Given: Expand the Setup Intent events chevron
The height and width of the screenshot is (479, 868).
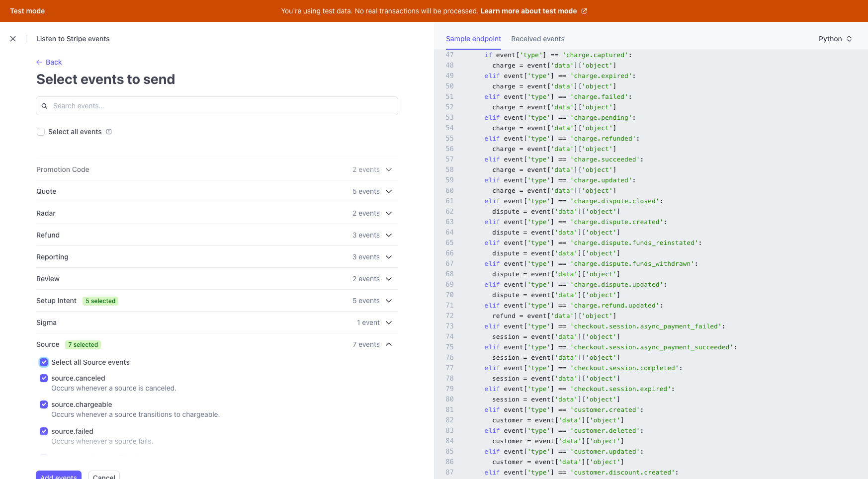Looking at the screenshot, I should point(389,301).
